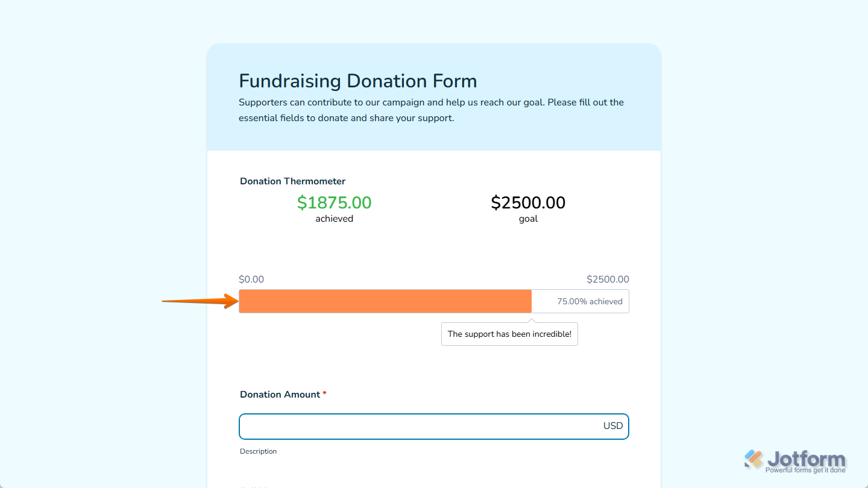Click the green $1875.00 achieved amount
The height and width of the screenshot is (488, 868).
pyautogui.click(x=334, y=203)
